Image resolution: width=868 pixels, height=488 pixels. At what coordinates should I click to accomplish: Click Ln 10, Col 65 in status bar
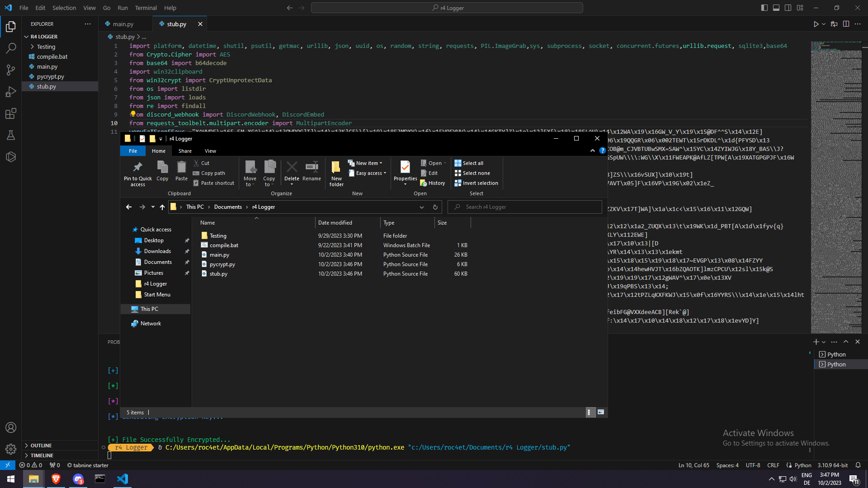tap(694, 465)
